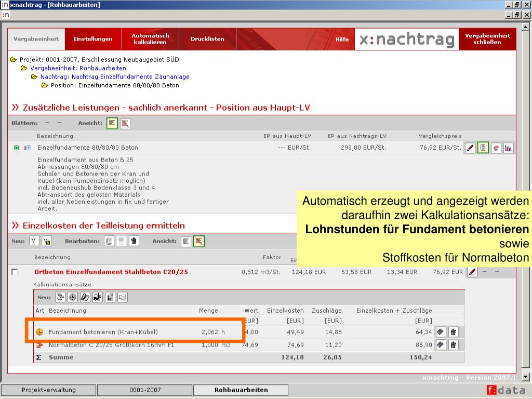532x399 pixels.
Task: Click the scrollbar down arrow
Action: pos(526,377)
